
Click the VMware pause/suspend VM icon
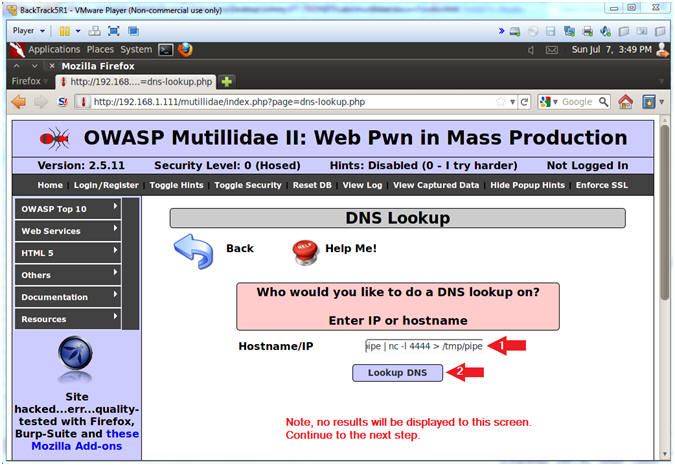click(65, 31)
